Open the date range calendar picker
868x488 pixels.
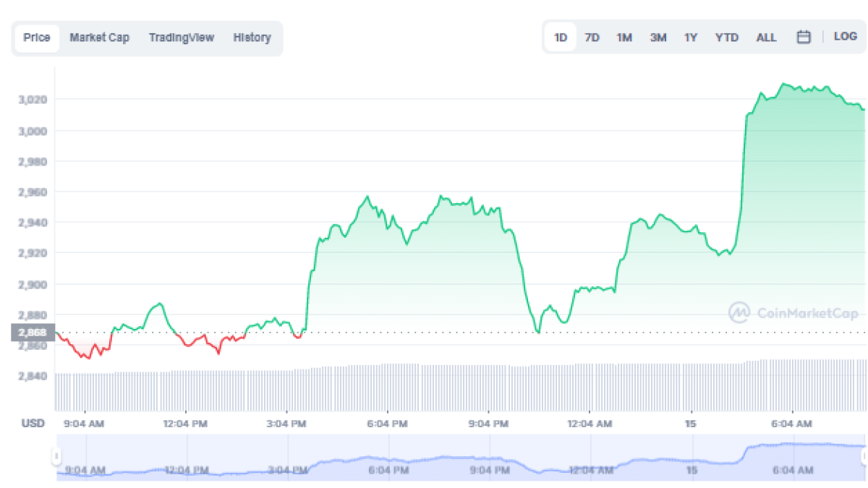(803, 38)
